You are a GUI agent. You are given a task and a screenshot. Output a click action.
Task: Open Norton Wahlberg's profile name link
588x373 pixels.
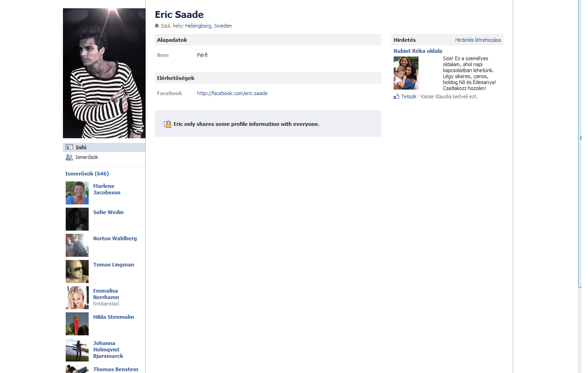(115, 238)
